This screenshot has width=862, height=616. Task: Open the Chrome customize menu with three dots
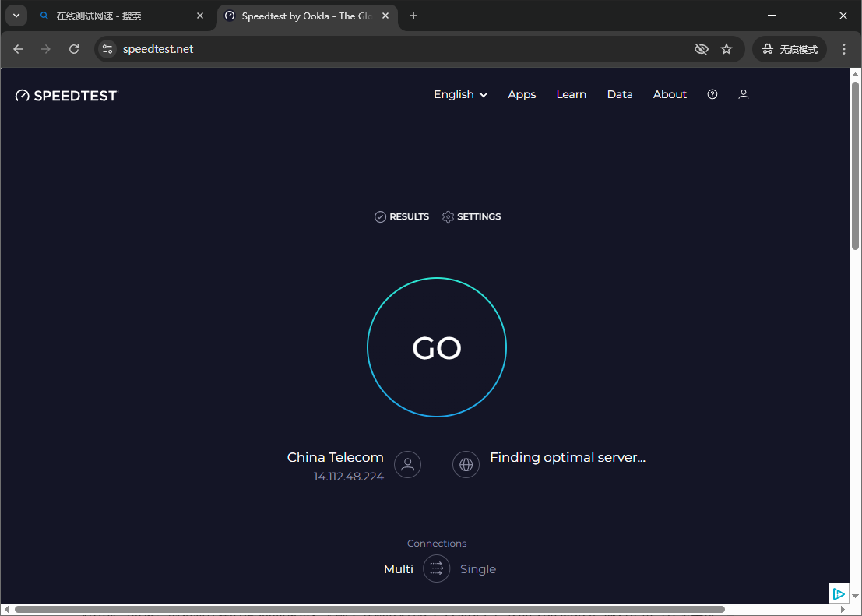pyautogui.click(x=844, y=48)
